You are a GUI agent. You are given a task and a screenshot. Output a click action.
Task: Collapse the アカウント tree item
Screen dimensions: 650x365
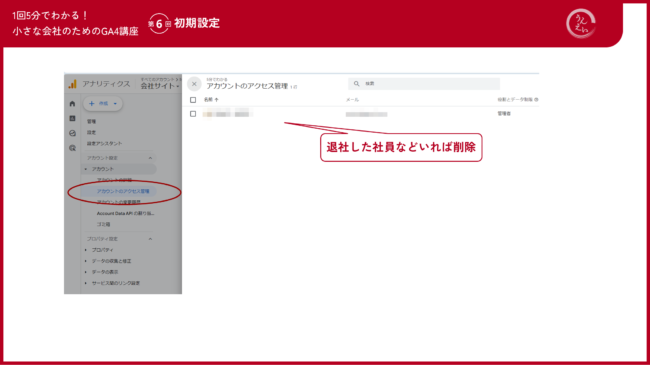[x=86, y=169]
